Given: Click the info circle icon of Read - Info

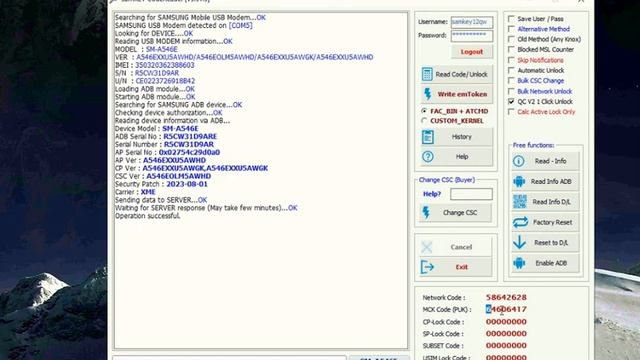Looking at the screenshot, I should click(518, 161).
